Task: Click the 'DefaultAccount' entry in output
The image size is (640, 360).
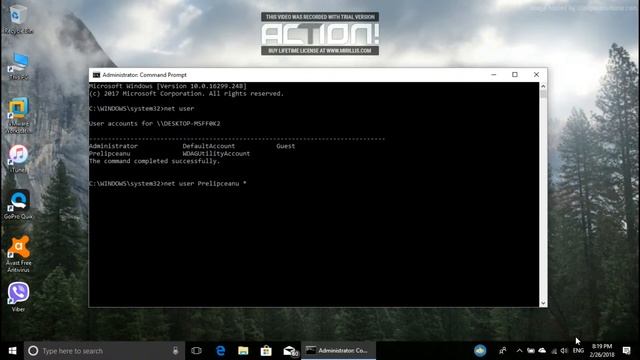Action: 209,146
